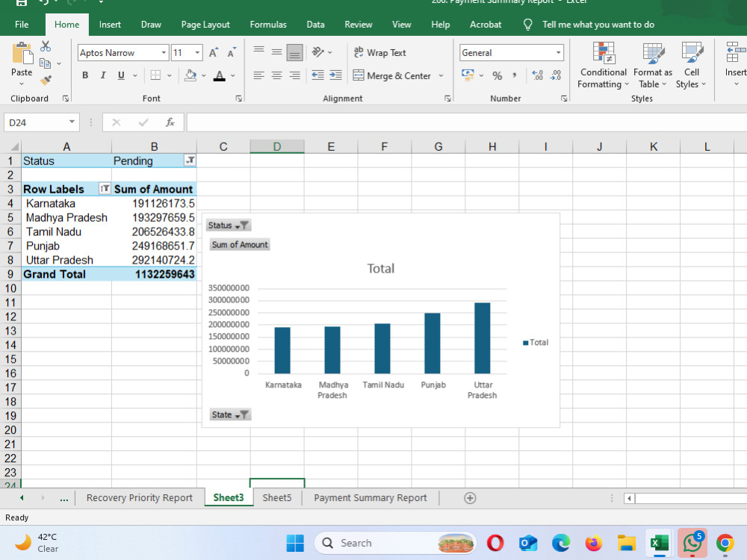Open the Aptos Narrow font dropdown
This screenshot has height=560, width=747.
(x=164, y=53)
